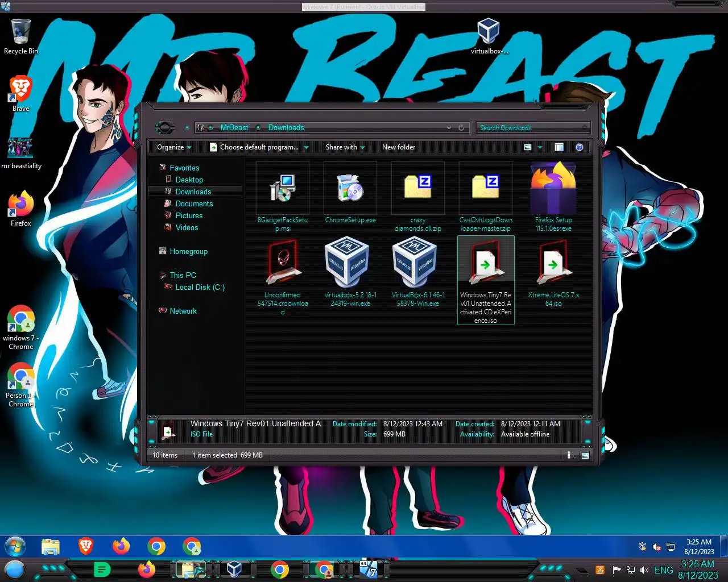The width and height of the screenshot is (728, 582).
Task: Select the Windows.Tiny7 ISO file icon
Action: [x=486, y=263]
